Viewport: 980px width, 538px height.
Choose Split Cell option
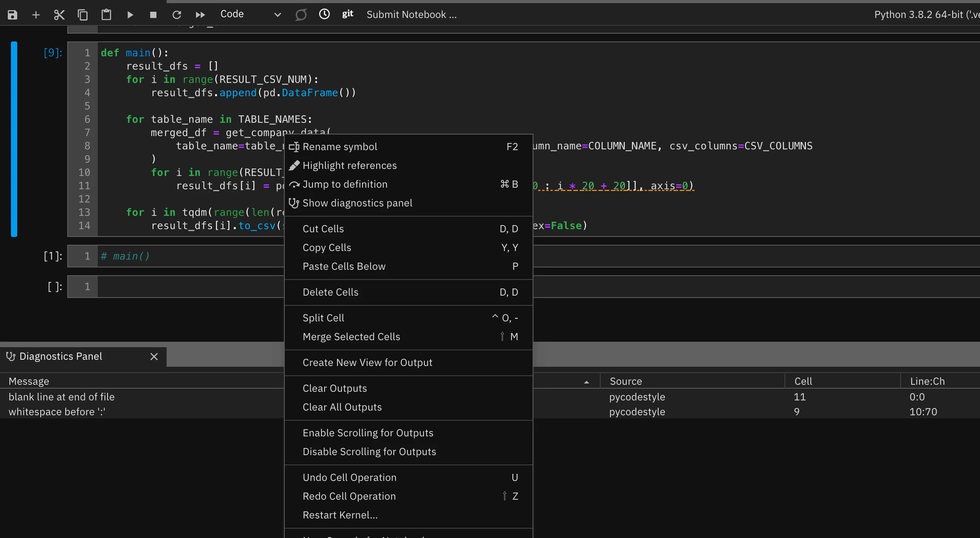409,318
